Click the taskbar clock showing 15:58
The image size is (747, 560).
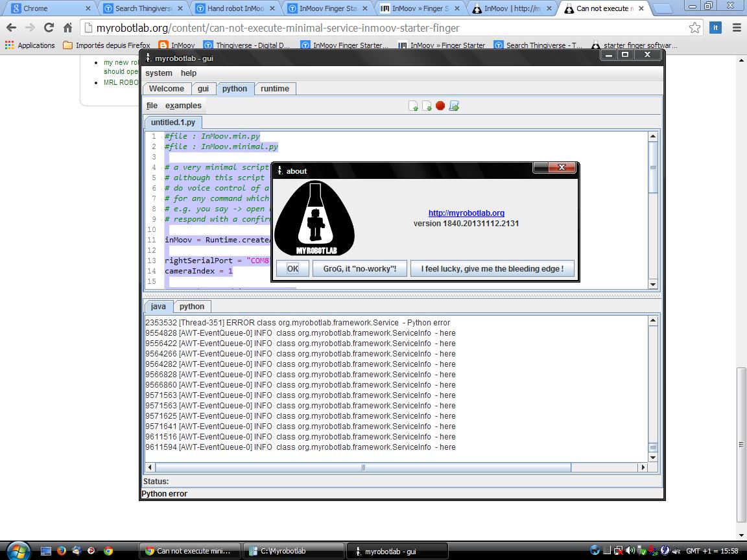(713, 551)
